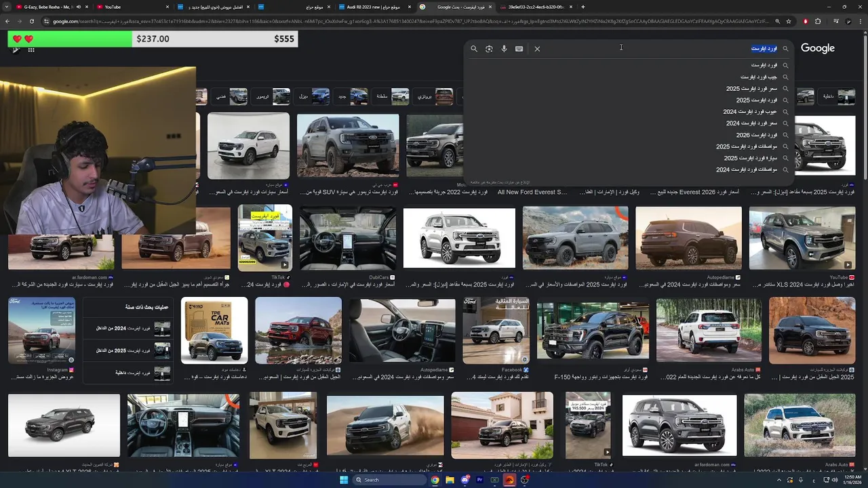This screenshot has width=868, height=488.
Task: Open the TPE CAR MATS image result
Action: click(214, 331)
